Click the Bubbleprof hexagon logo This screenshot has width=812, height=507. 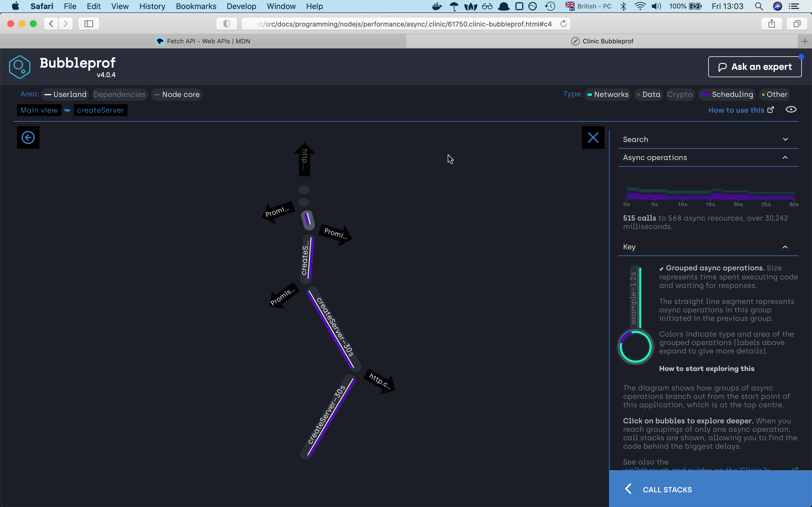[x=20, y=67]
